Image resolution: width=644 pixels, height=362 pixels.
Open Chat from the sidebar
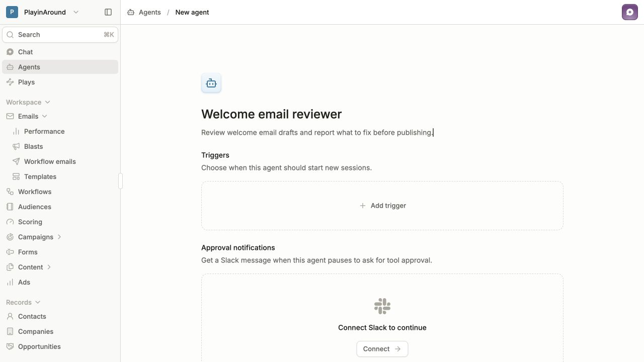(60, 52)
